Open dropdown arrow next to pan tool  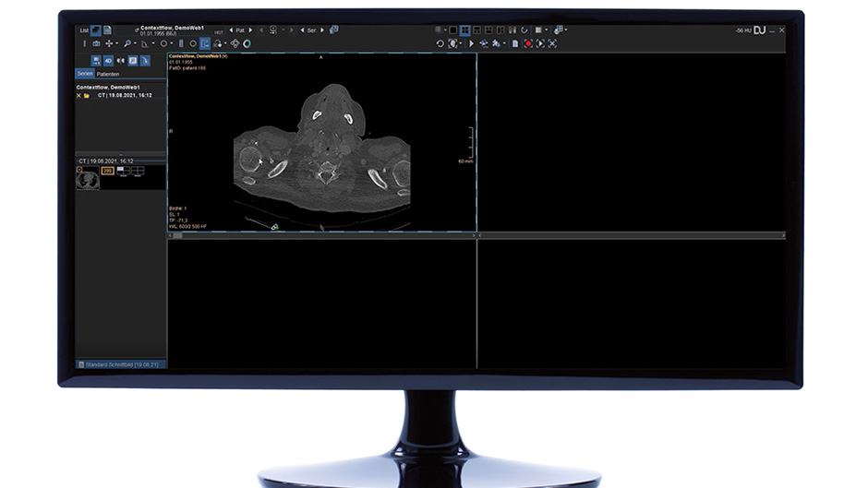point(116,43)
